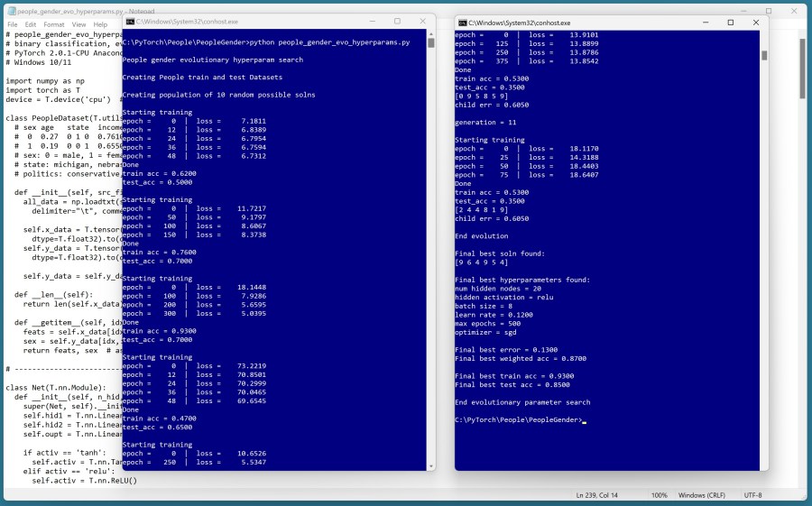This screenshot has height=506, width=812.
Task: Close the right conhost console window
Action: point(756,23)
